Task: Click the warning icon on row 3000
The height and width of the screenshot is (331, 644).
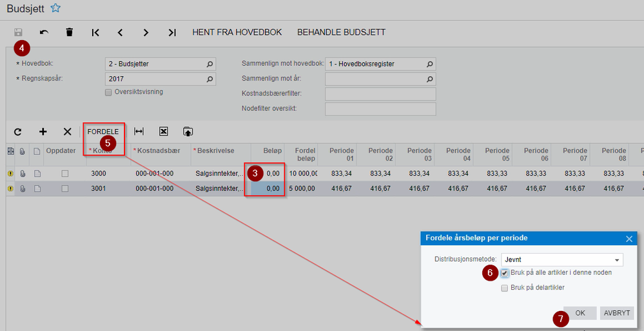Action: [11, 174]
